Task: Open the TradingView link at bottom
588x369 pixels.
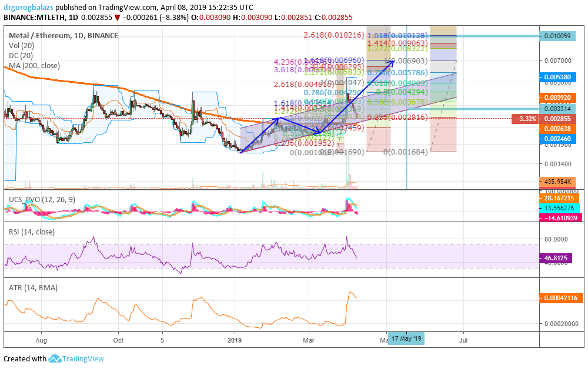Action: click(x=83, y=358)
